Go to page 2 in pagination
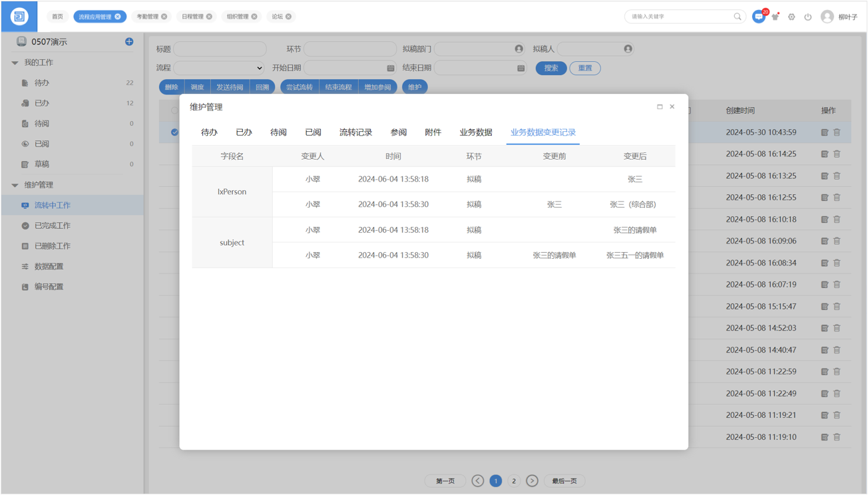Screen dimensions: 868x495 click(x=513, y=481)
